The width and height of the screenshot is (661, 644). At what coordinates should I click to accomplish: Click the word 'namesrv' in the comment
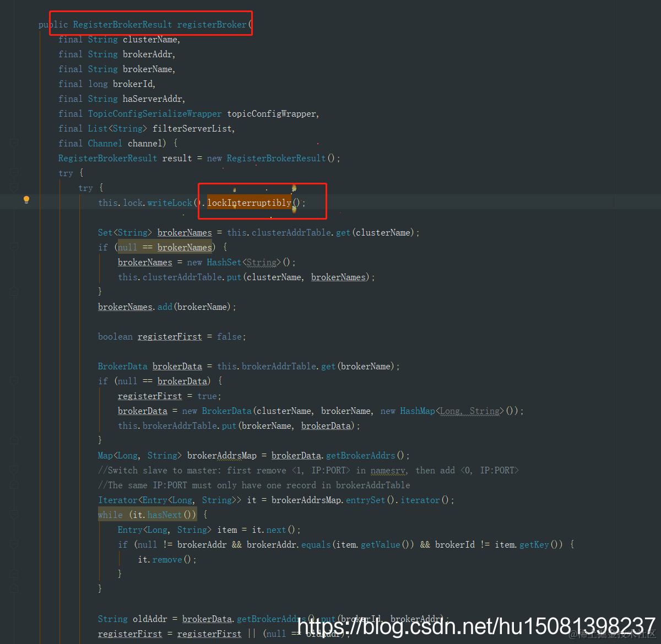pyautogui.click(x=388, y=470)
